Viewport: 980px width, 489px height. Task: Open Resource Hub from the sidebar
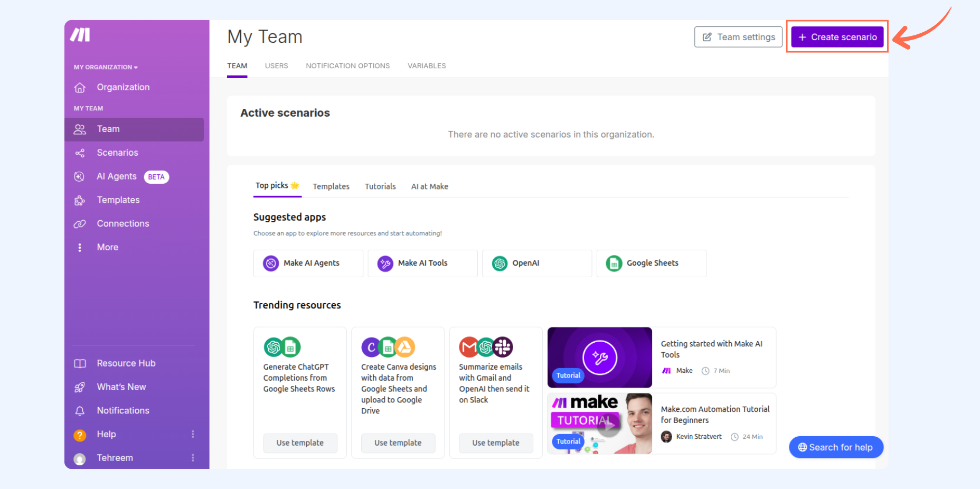coord(126,363)
